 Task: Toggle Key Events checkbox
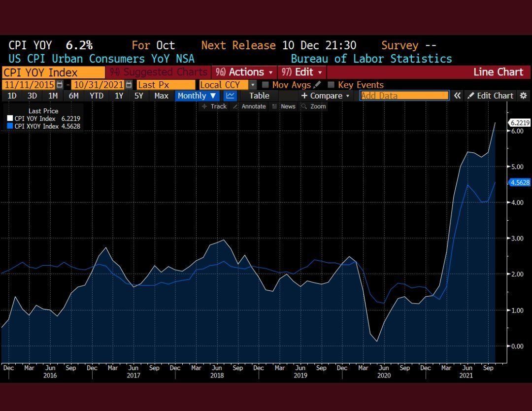[331, 85]
